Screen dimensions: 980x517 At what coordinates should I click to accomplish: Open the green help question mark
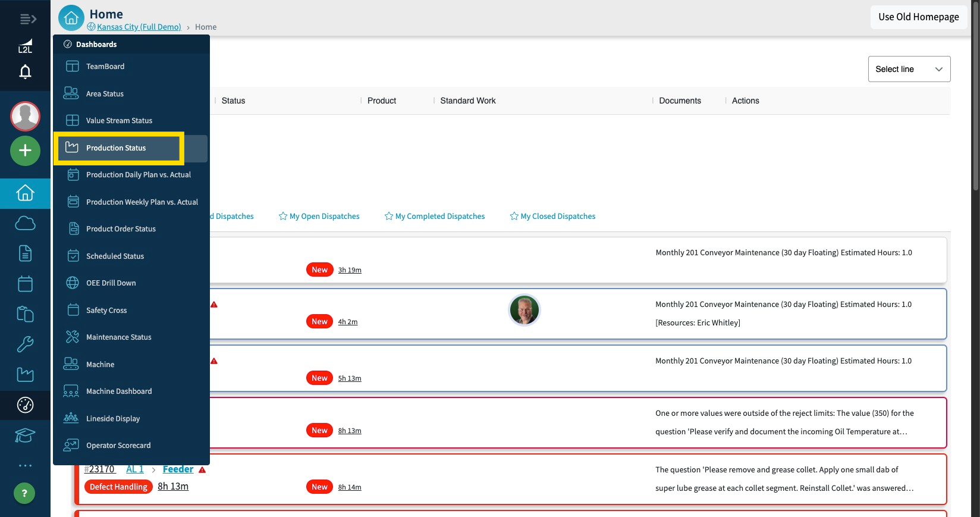[x=24, y=493]
